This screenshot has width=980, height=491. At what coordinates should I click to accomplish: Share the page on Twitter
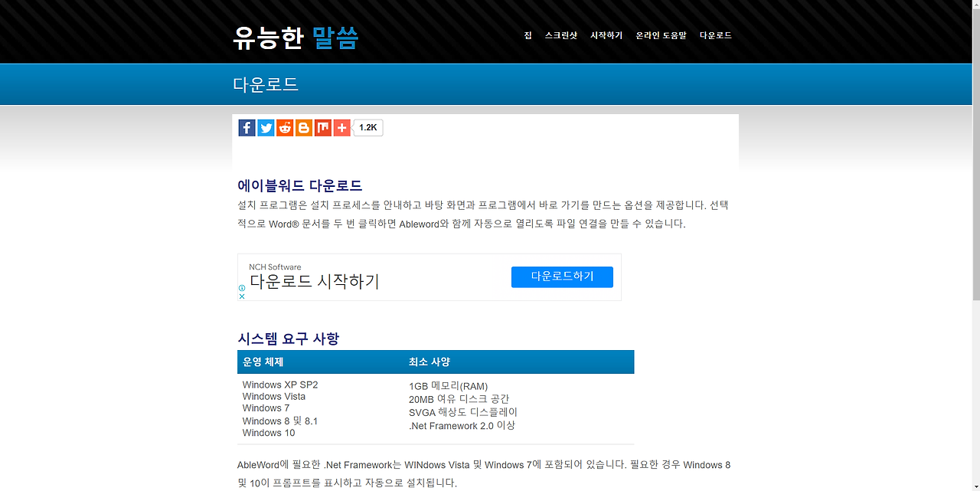pos(266,127)
